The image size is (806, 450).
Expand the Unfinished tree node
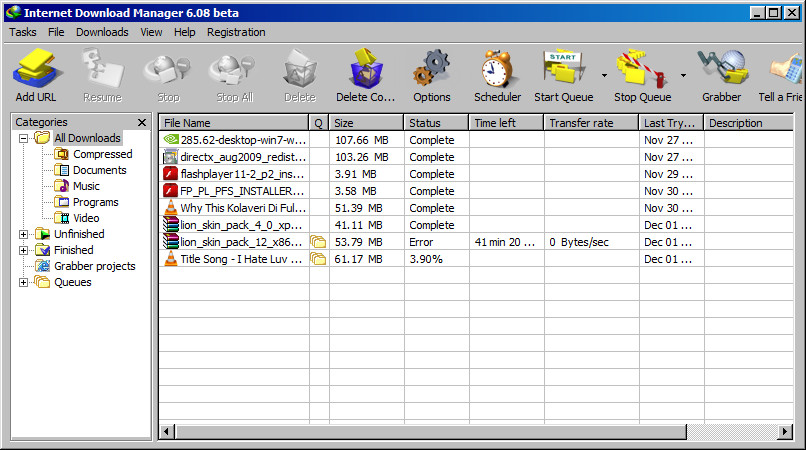coord(23,235)
